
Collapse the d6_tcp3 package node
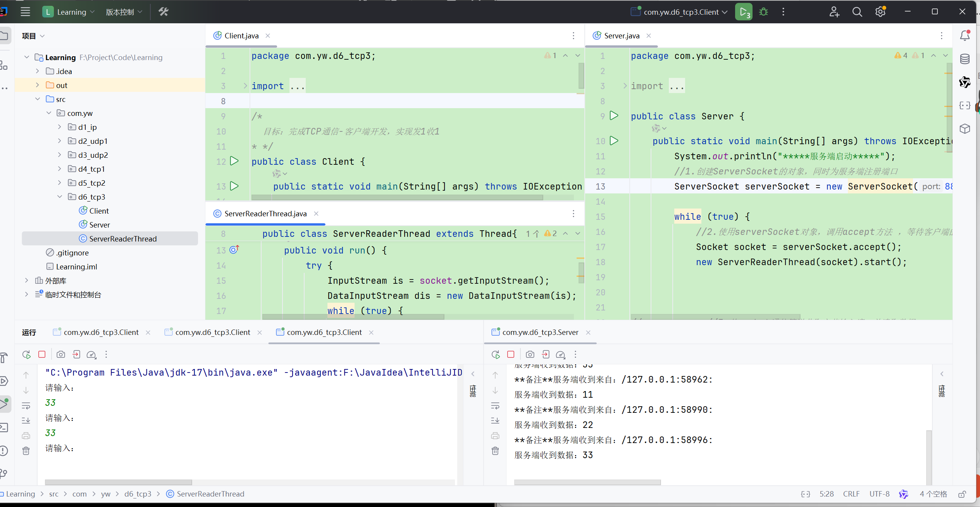pos(60,197)
